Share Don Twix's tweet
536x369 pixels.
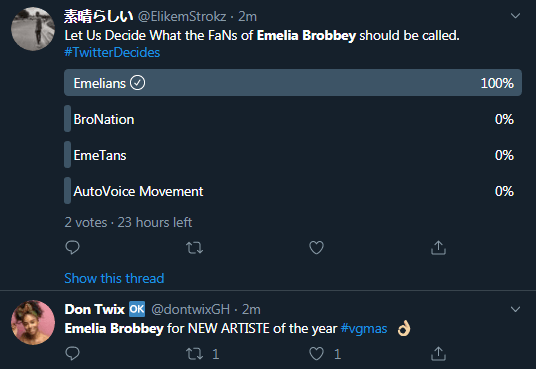point(438,354)
